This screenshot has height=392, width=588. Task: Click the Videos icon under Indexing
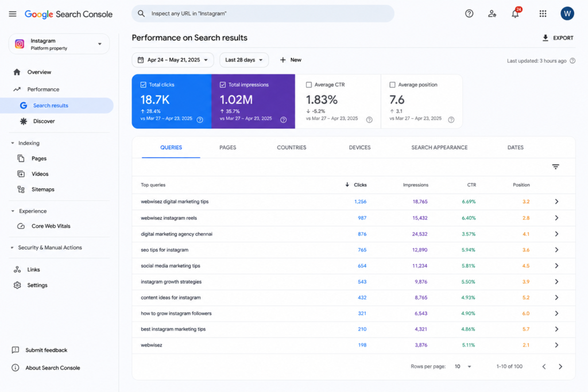tap(21, 174)
